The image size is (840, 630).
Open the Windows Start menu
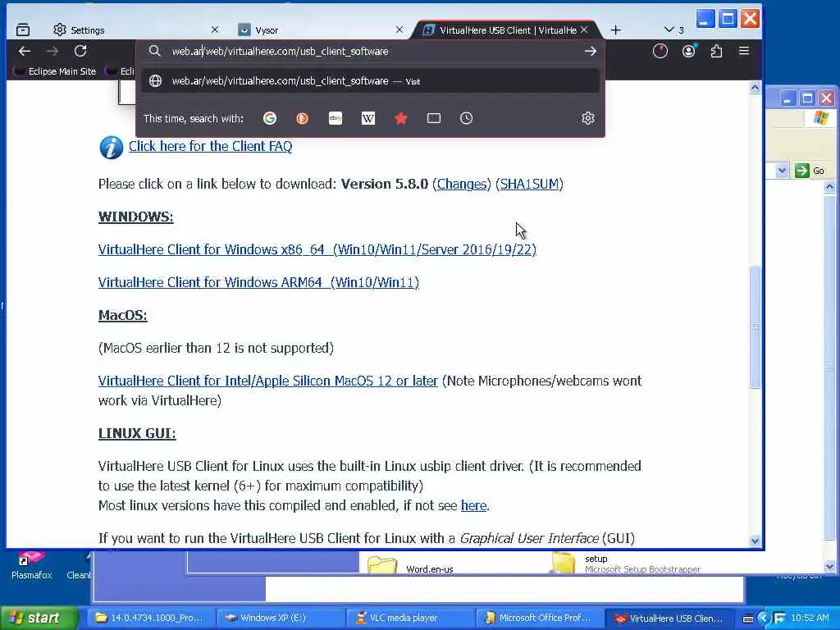[x=38, y=619]
